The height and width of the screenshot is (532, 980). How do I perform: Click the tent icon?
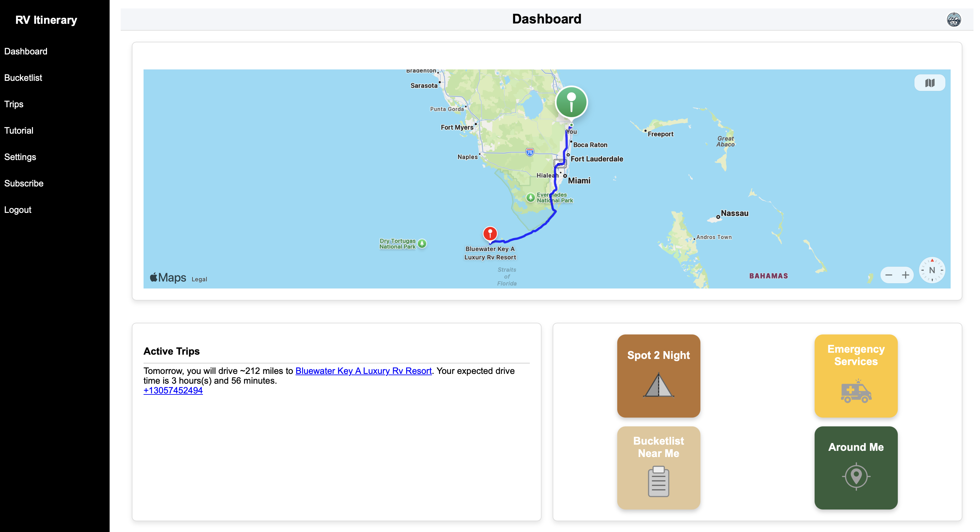tap(659, 385)
